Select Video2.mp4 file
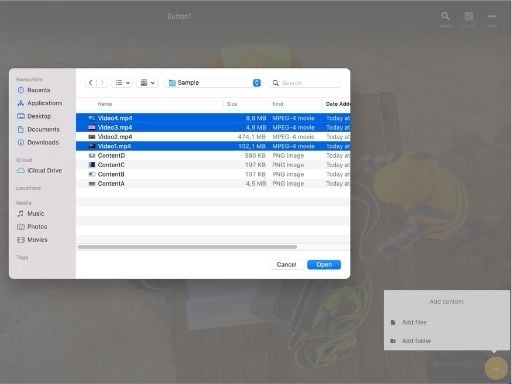The width and height of the screenshot is (512, 384). pos(213,137)
